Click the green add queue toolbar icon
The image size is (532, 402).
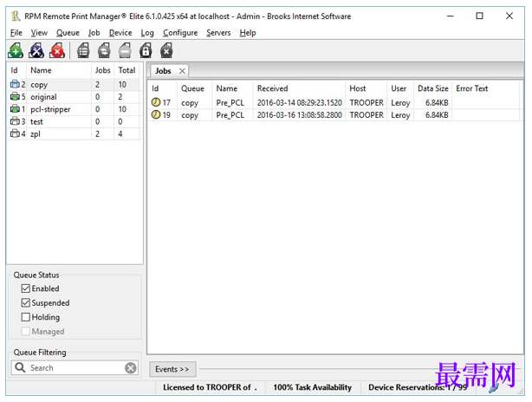point(16,50)
